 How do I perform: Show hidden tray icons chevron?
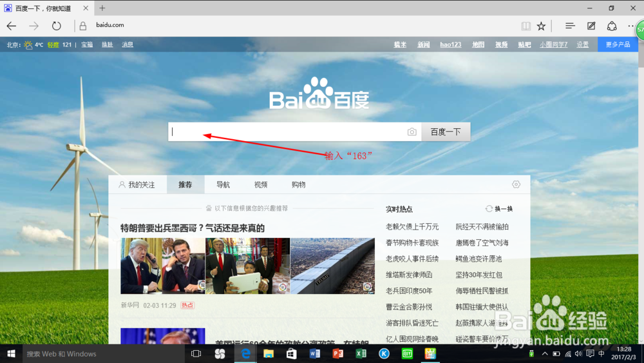(545, 353)
